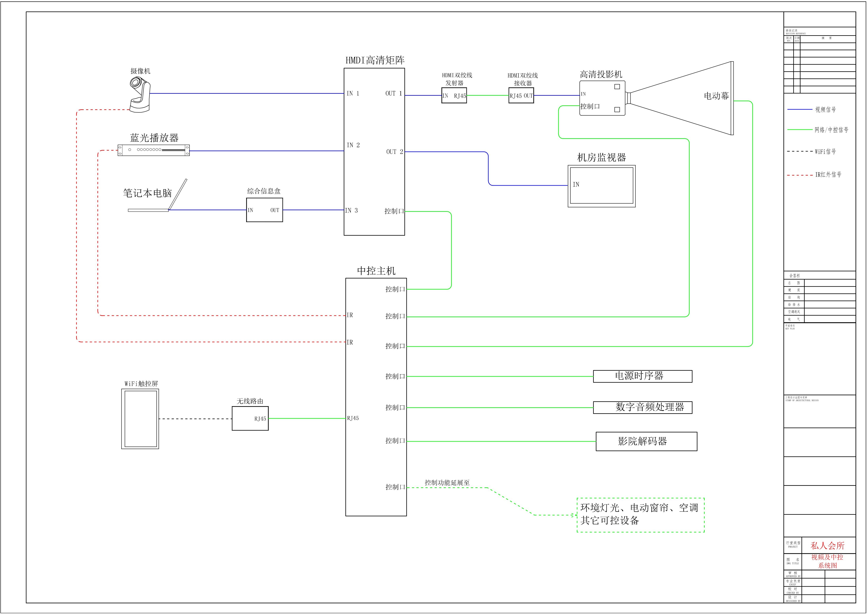The width and height of the screenshot is (868, 614).
Task: Select the 控制功能延展至 annotation
Action: 447,483
